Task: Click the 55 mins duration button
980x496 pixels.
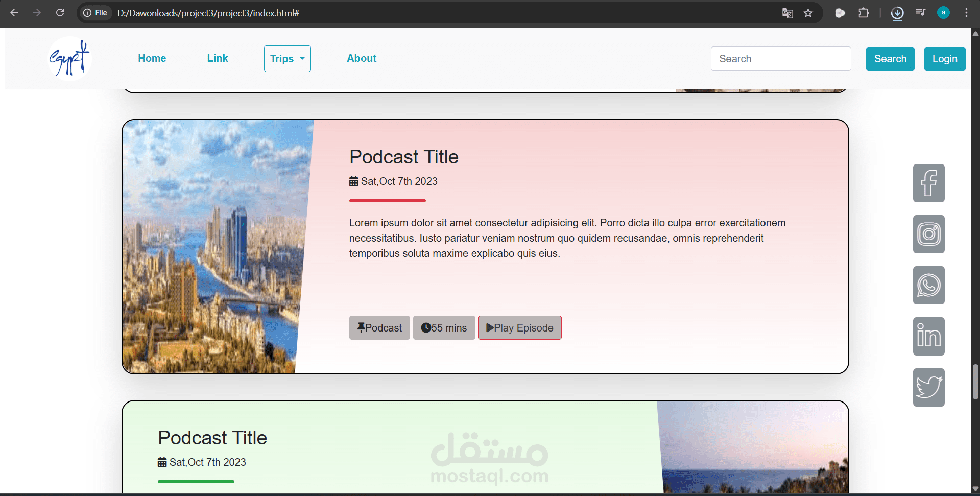Action: pos(444,328)
